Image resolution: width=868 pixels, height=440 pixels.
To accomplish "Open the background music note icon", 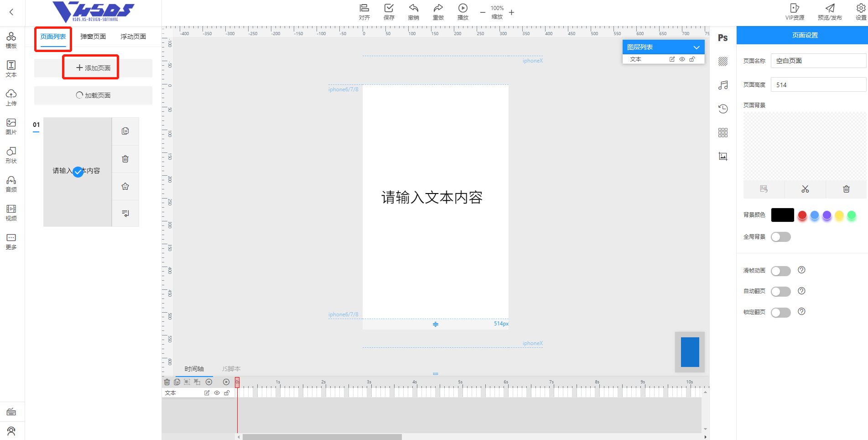I will click(x=723, y=85).
